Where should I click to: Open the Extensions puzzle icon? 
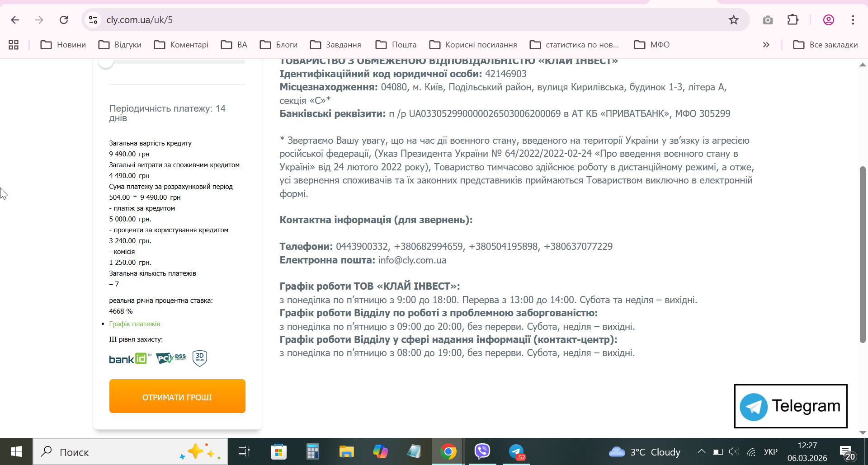click(x=793, y=20)
